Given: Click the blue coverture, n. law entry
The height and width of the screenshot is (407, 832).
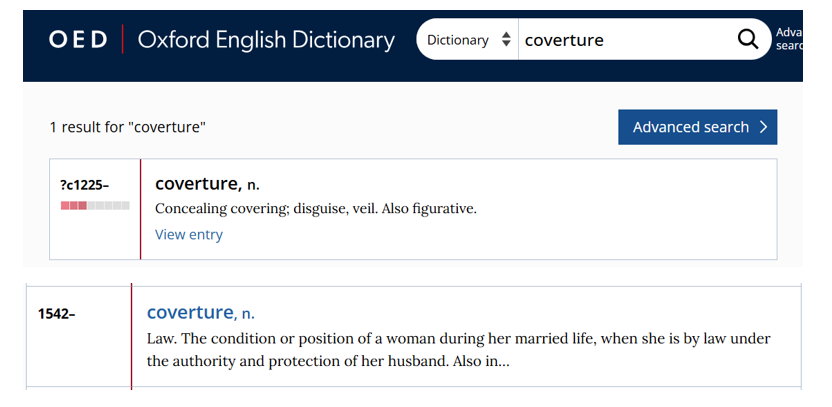Looking at the screenshot, I should coord(201,313).
